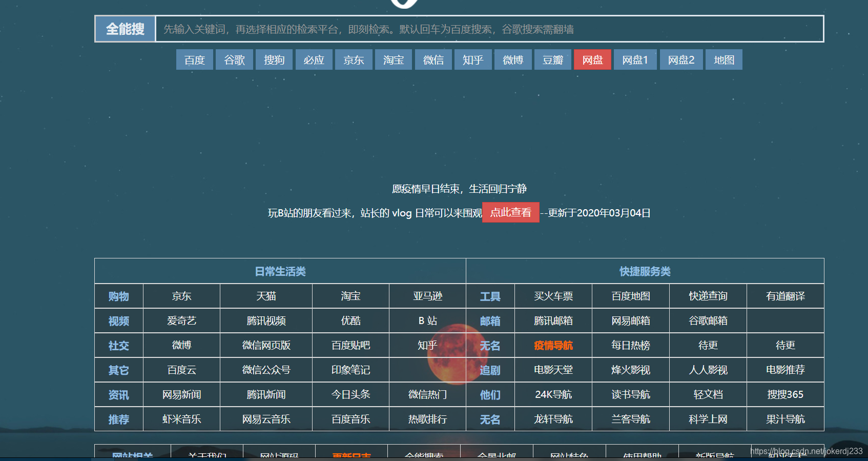Select the 搜狗 search button
Screen dimensions: 868x461
coord(274,59)
